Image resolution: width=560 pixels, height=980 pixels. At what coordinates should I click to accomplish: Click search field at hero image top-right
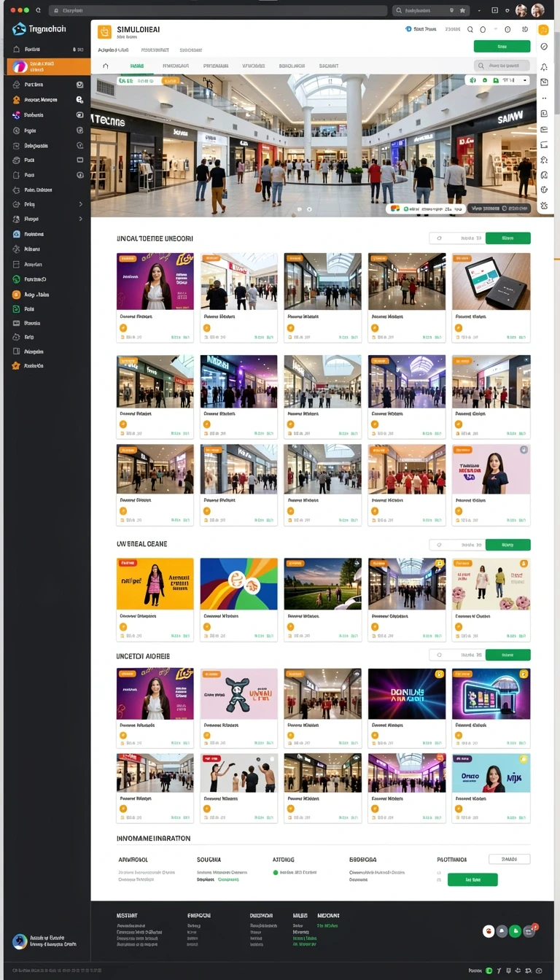click(503, 66)
